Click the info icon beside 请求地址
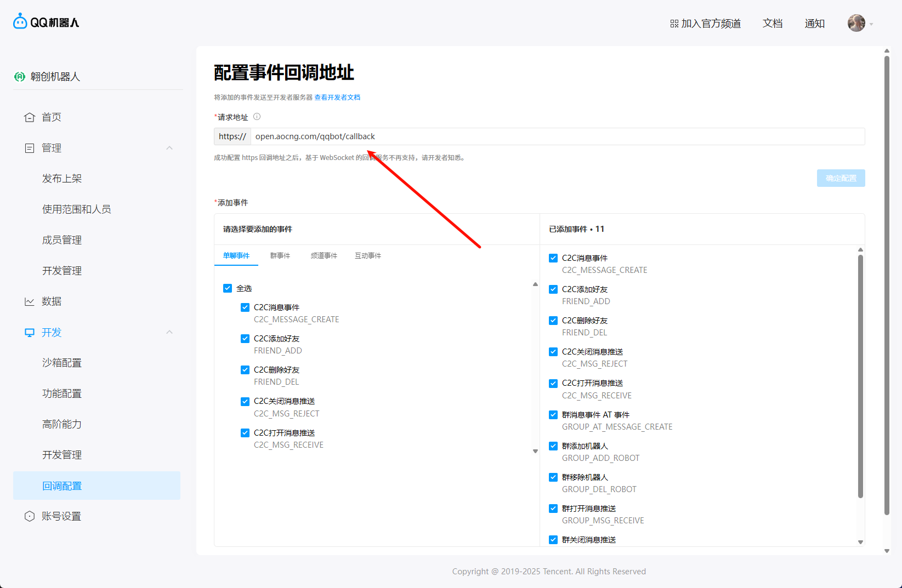 (x=257, y=117)
